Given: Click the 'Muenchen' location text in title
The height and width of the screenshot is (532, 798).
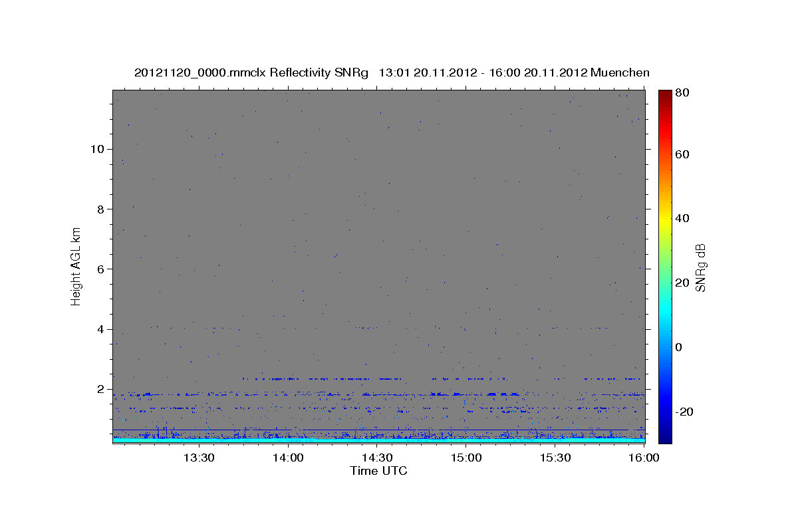Looking at the screenshot, I should 619,72.
